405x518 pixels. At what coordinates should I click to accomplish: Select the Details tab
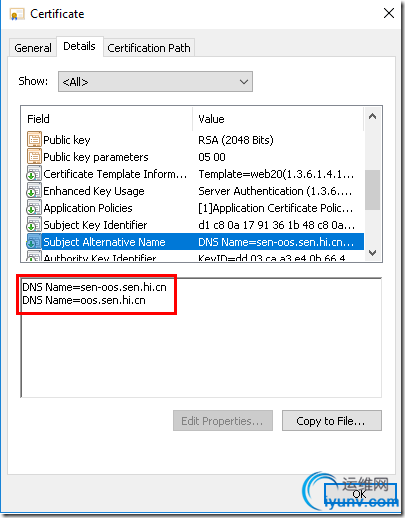pos(79,46)
